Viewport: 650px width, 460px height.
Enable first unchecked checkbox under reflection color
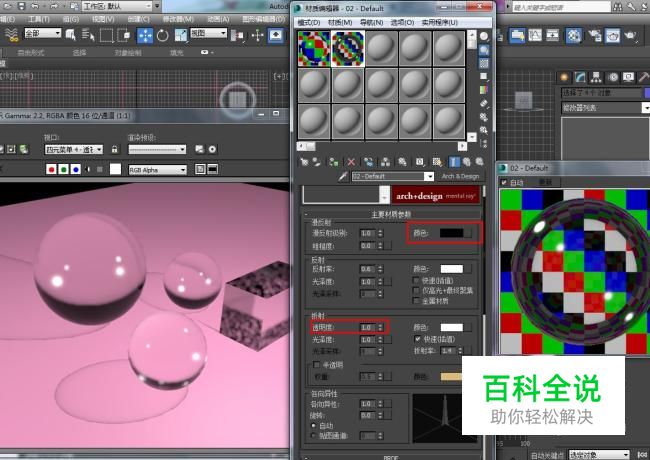tap(417, 281)
